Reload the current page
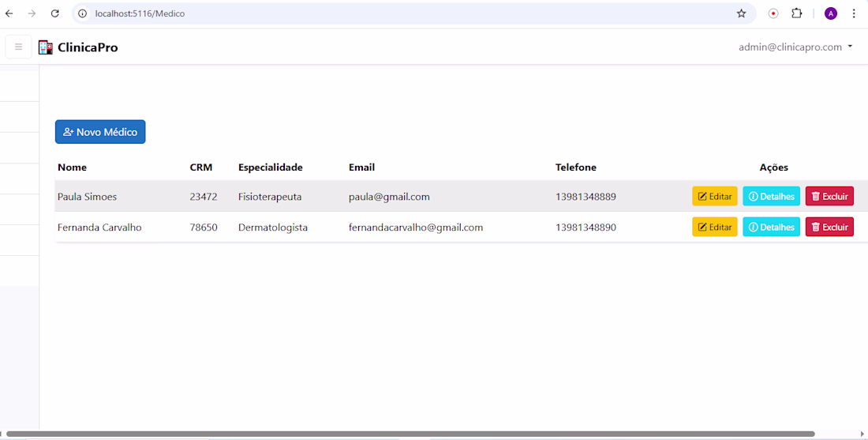This screenshot has width=868, height=440. pyautogui.click(x=54, y=13)
